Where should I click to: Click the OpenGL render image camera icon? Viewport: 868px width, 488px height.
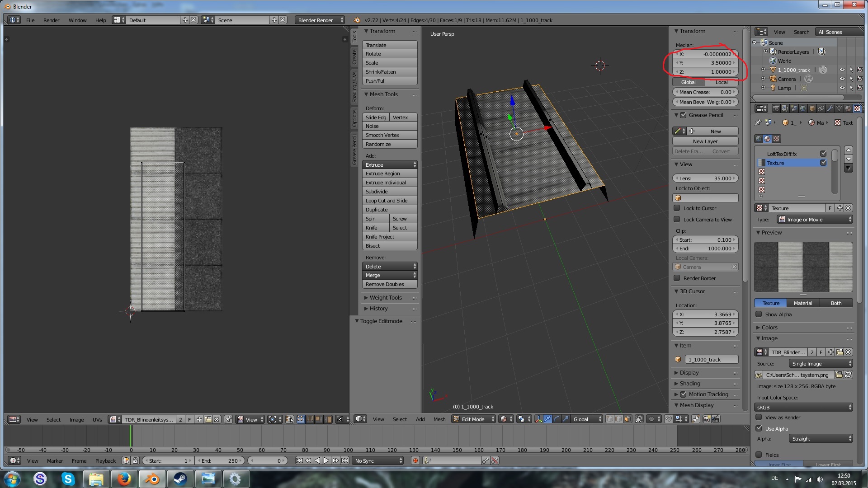(707, 419)
